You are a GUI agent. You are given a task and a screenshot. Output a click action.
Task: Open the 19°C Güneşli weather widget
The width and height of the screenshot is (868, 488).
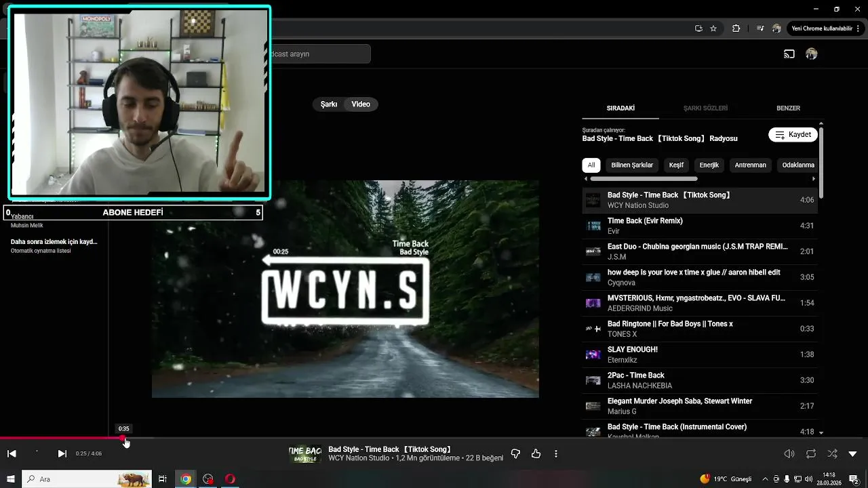(726, 479)
